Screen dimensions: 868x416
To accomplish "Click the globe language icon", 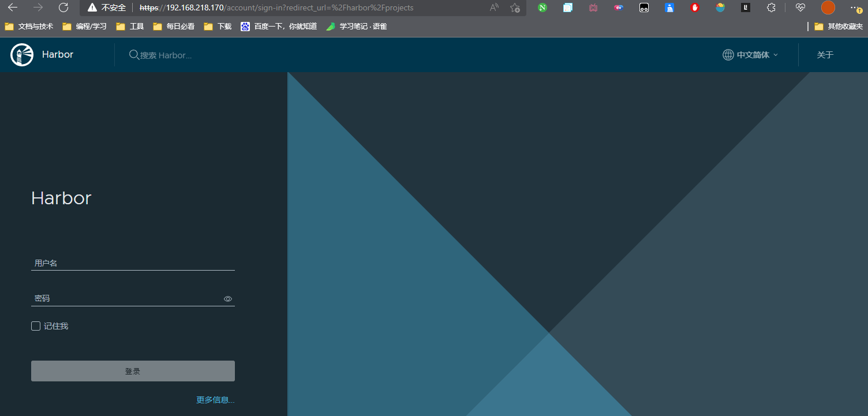I will point(728,55).
